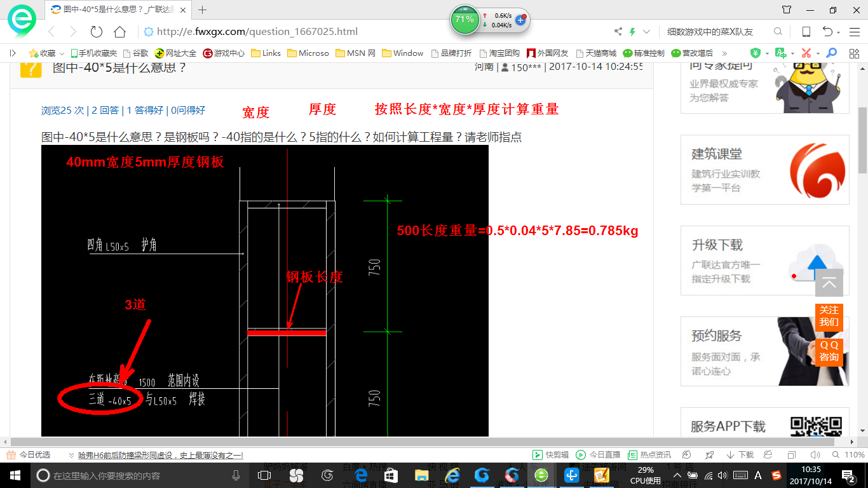Viewport: 868px width, 488px height.
Task: Open the Microso bookmark folder
Action: click(x=308, y=53)
